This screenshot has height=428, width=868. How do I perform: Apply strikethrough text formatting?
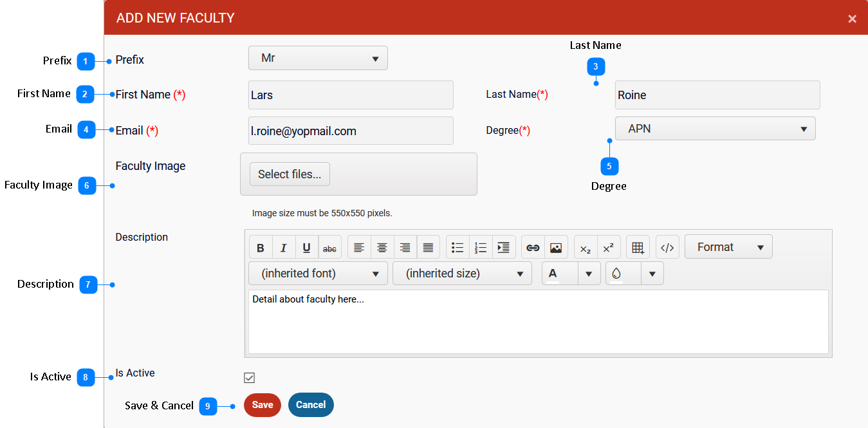(329, 248)
